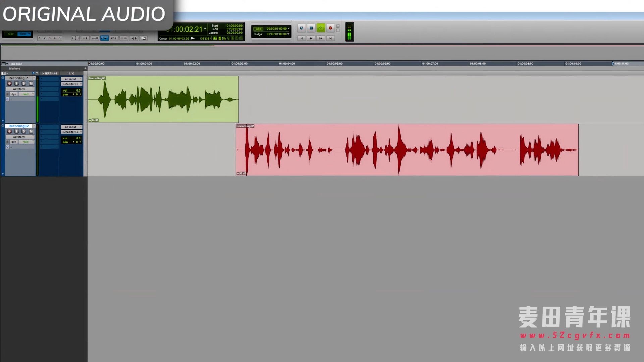
Task: Toggle Tab to Transients icon
Action: 85,38
